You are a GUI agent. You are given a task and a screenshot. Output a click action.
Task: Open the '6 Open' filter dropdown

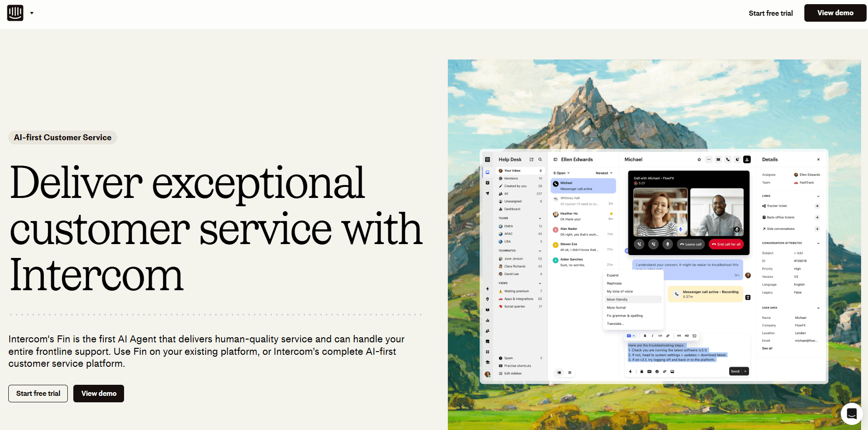(x=562, y=173)
